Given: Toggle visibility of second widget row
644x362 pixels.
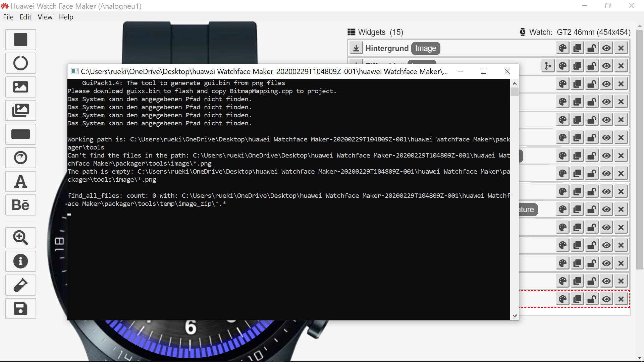Looking at the screenshot, I should point(606,66).
